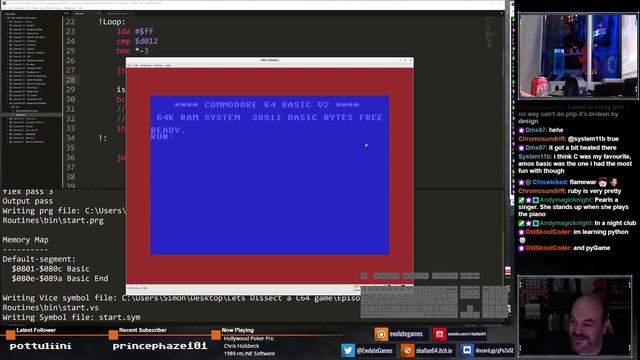This screenshot has width=640, height=360.
Task: Click the 'bne *-3' code line
Action: click(x=133, y=51)
